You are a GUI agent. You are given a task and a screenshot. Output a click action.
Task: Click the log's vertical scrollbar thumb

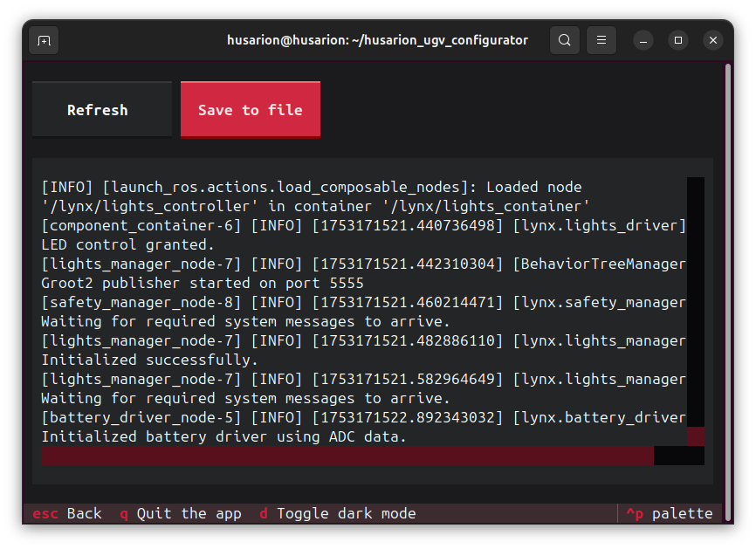pyautogui.click(x=695, y=436)
